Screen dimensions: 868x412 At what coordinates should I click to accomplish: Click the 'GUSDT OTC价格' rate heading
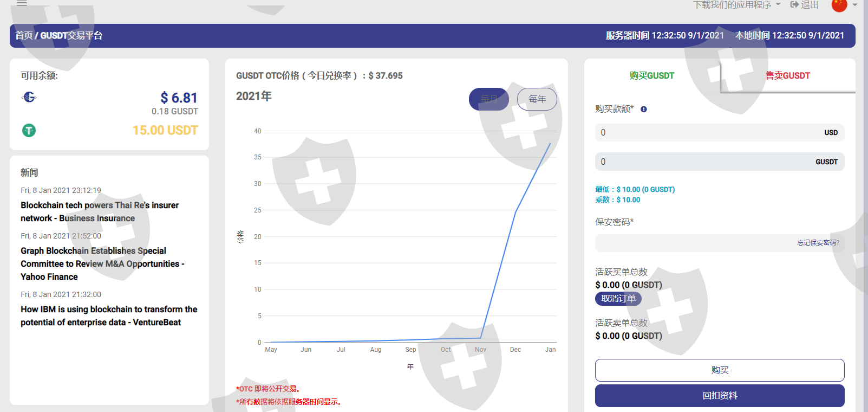pyautogui.click(x=319, y=76)
